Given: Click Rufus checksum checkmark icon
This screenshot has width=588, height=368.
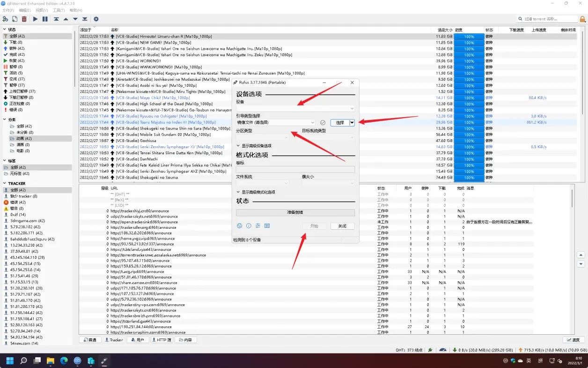Looking at the screenshot, I should tap(323, 123).
